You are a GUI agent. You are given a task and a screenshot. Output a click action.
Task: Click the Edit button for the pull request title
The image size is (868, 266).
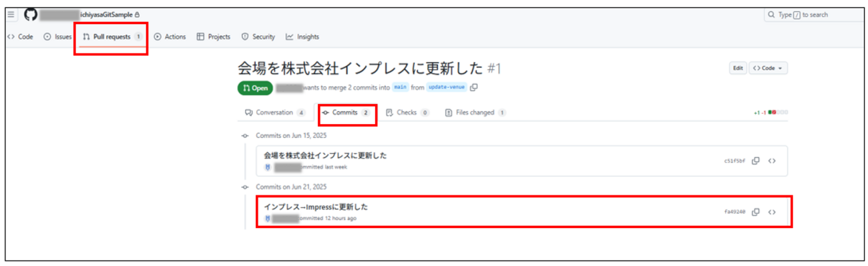(738, 68)
